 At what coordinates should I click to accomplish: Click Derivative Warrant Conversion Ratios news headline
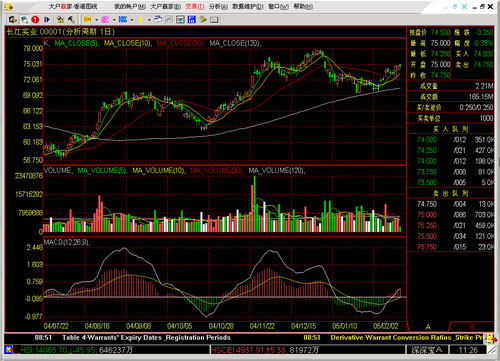pos(406,338)
